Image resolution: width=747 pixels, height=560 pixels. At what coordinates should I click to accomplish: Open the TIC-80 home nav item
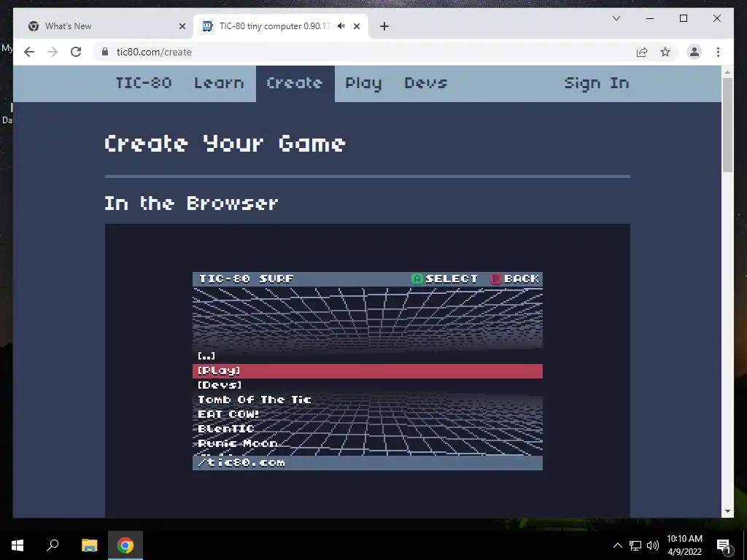coord(144,83)
